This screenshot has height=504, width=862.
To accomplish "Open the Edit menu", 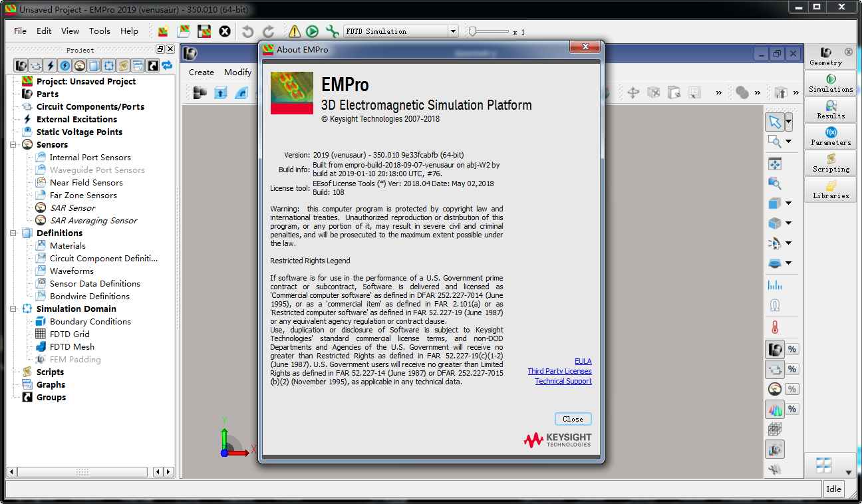I will (44, 31).
